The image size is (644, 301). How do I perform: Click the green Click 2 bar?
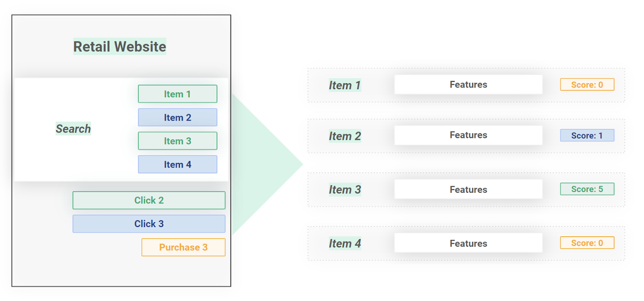[149, 200]
